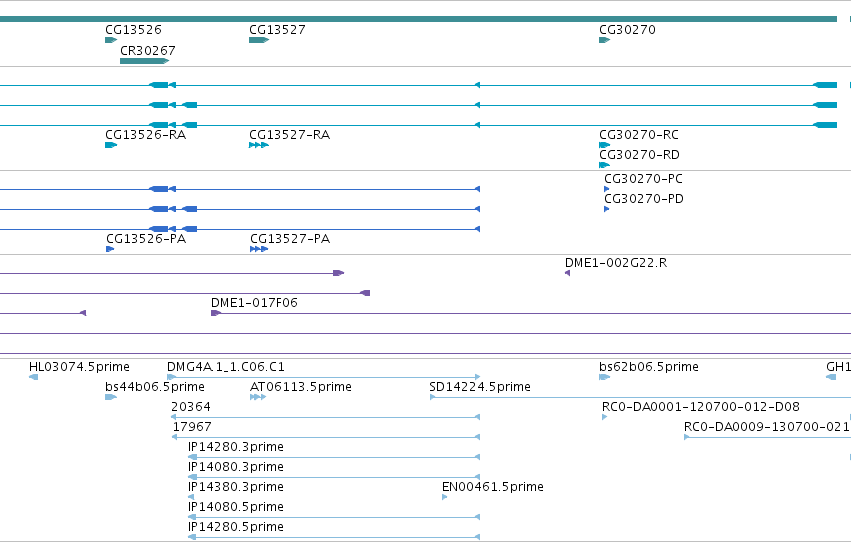The height and width of the screenshot is (542, 851).
Task: Select the CG30270-PD protein label
Action: click(644, 199)
